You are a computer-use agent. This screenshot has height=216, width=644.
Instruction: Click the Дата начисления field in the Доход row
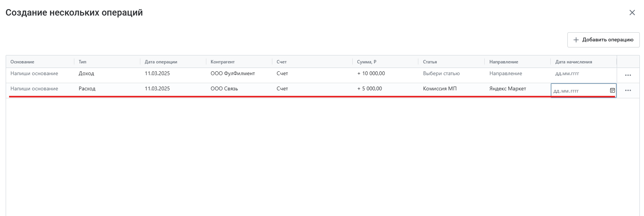583,75
